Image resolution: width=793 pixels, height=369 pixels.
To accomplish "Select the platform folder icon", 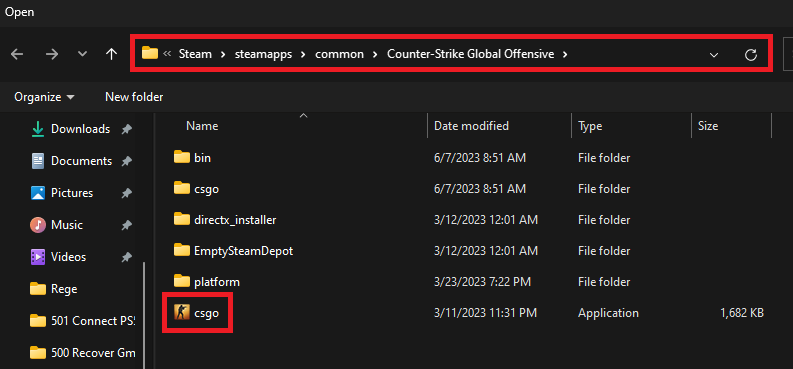I will click(182, 281).
